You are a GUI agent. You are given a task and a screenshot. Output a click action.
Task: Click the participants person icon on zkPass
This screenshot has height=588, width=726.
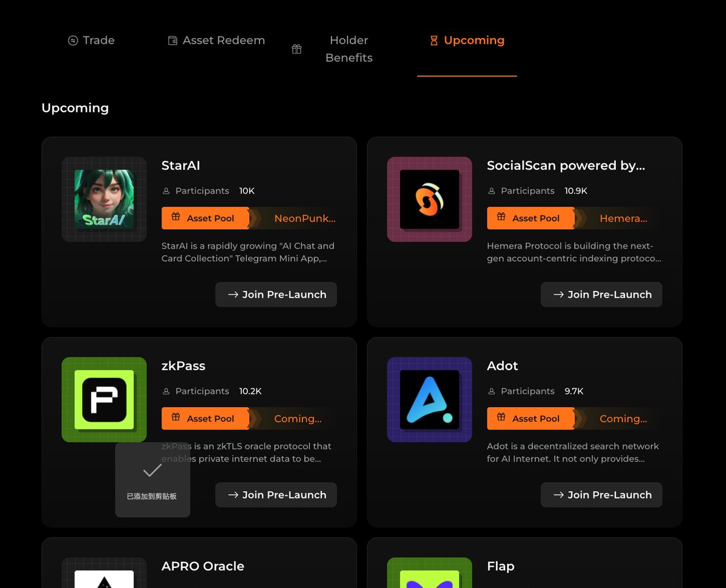[x=166, y=391]
